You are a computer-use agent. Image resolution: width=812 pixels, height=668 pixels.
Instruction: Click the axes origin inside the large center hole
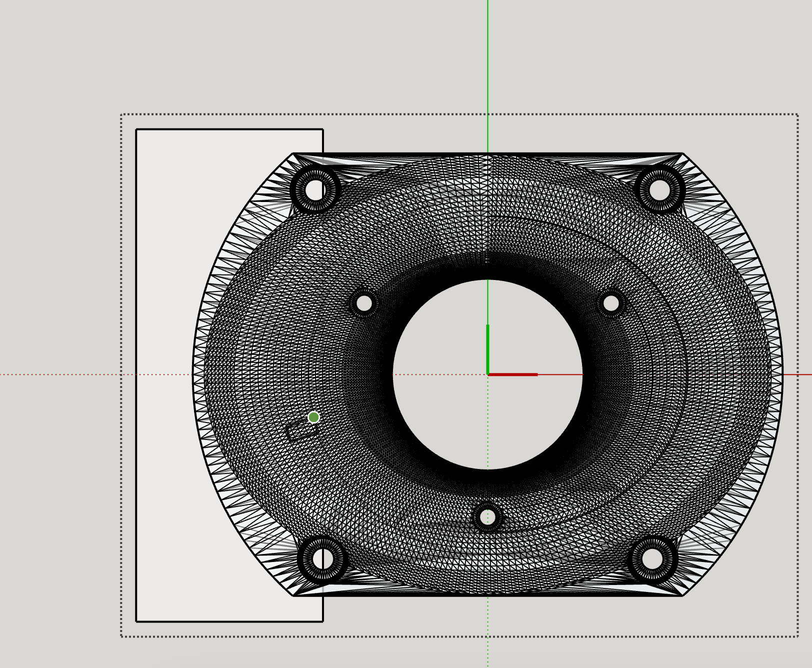(488, 374)
